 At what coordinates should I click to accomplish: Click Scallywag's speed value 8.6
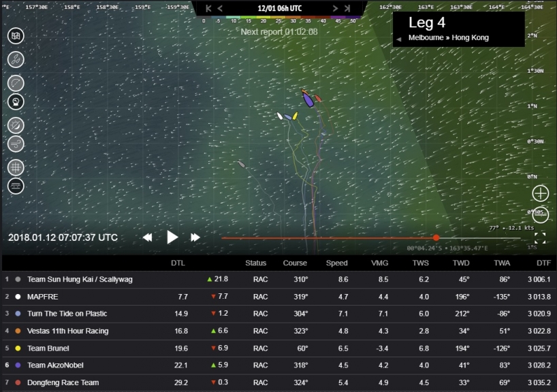343,279
